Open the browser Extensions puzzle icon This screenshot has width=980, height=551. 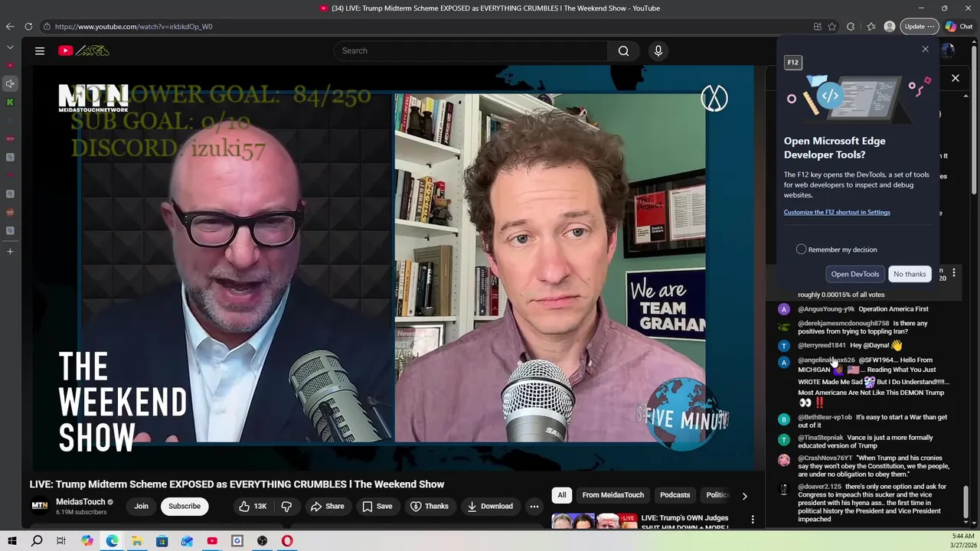pos(851,26)
